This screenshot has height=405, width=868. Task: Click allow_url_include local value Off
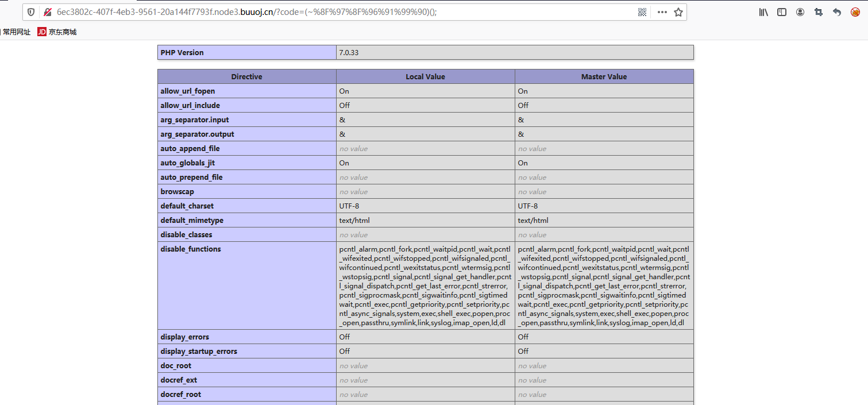coord(345,105)
